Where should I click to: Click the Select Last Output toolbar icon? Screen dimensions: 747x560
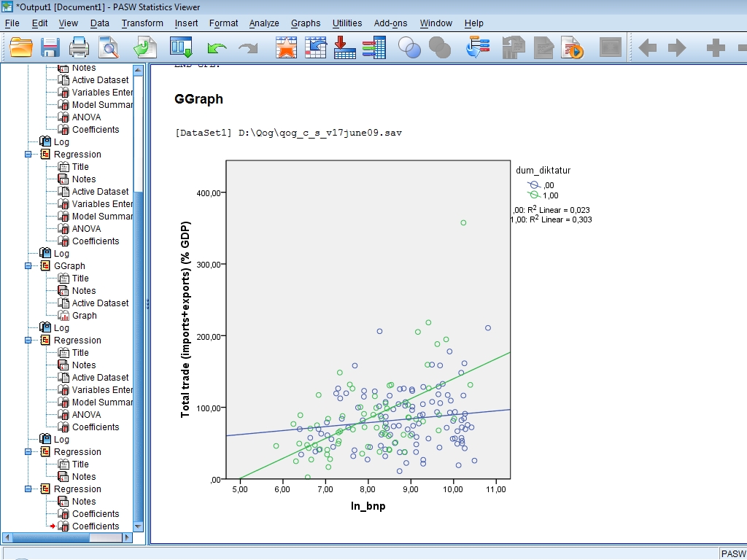click(477, 48)
